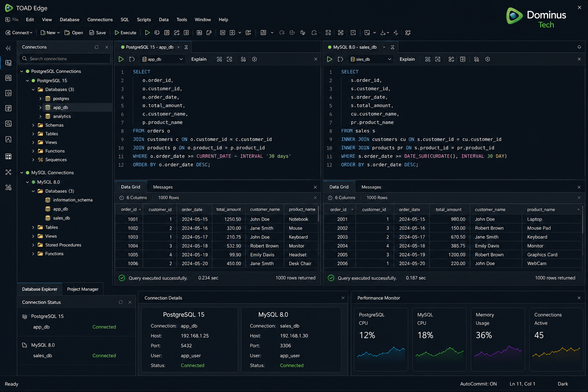Switch to Messages tab in PostgreSQL results
This screenshot has width=588, height=392.
(x=163, y=187)
